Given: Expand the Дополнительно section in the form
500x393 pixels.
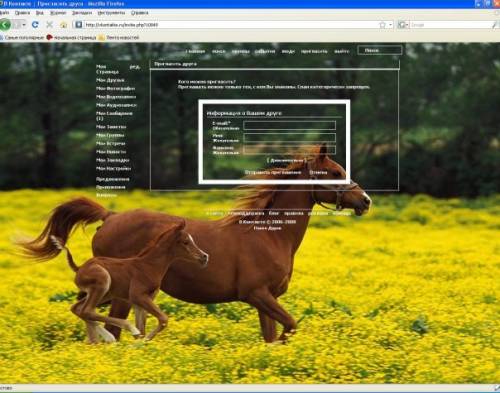Looking at the screenshot, I should coord(286,161).
